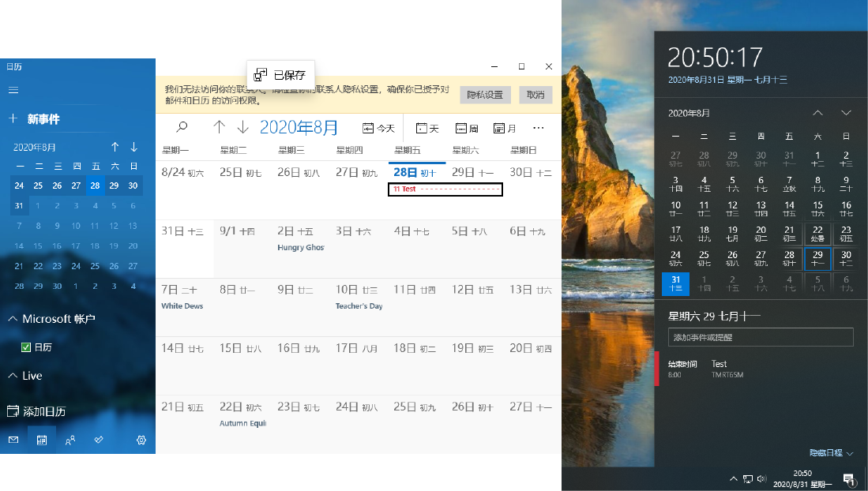Switch to Mail app via envelope icon
Screen dimensions: 868x491
(x=13, y=440)
